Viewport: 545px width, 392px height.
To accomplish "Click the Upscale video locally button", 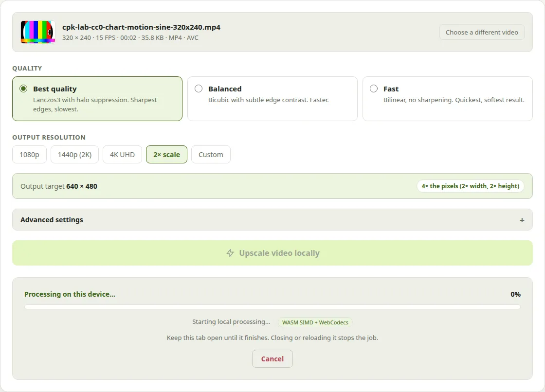I will [272, 253].
